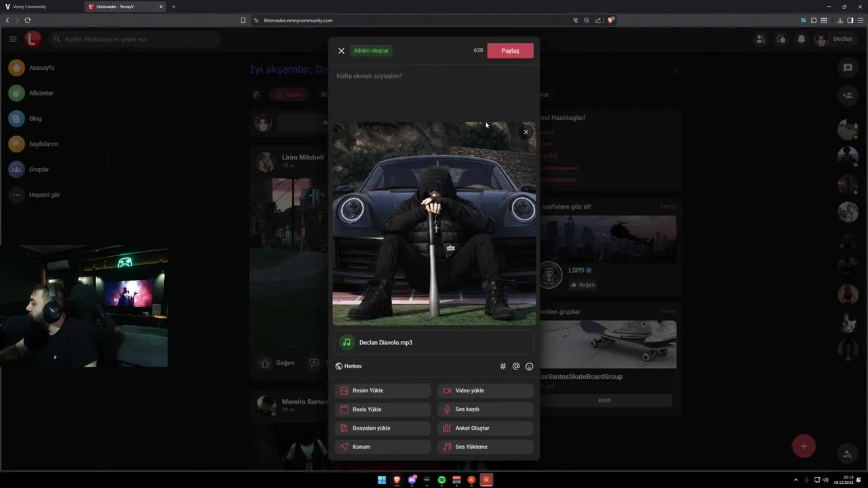Open the add-friend icon in right rail
The width and height of the screenshot is (868, 488).
[848, 96]
